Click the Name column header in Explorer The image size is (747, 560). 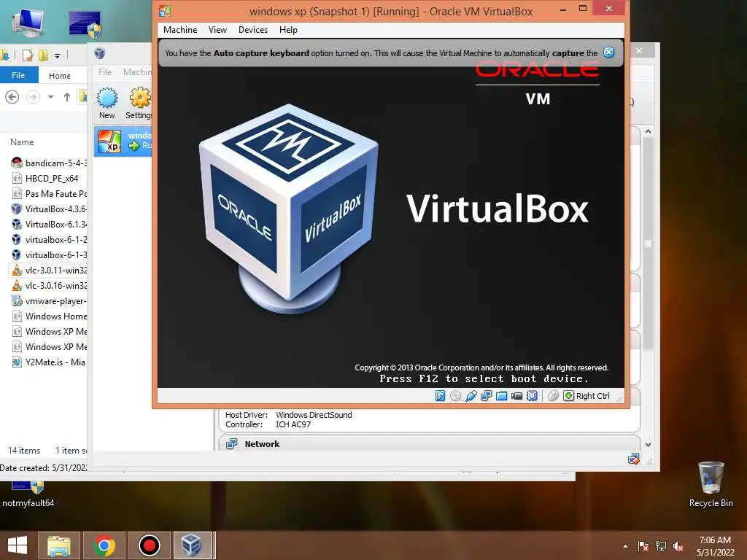click(22, 142)
